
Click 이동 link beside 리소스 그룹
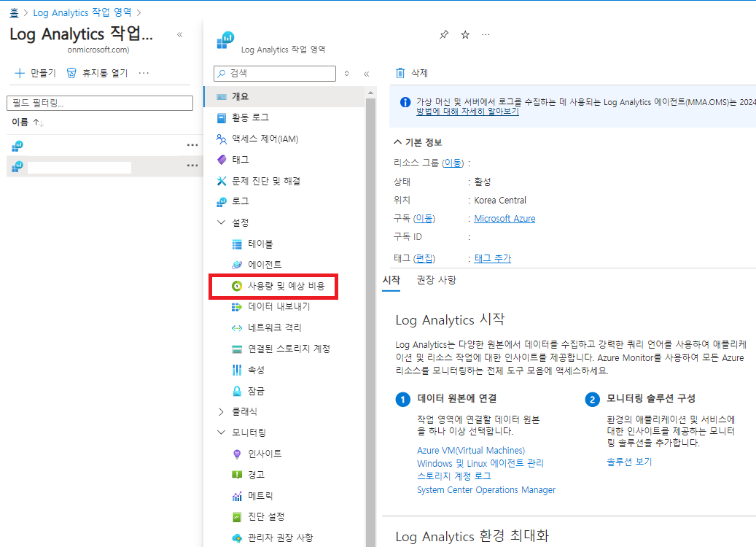tap(453, 163)
